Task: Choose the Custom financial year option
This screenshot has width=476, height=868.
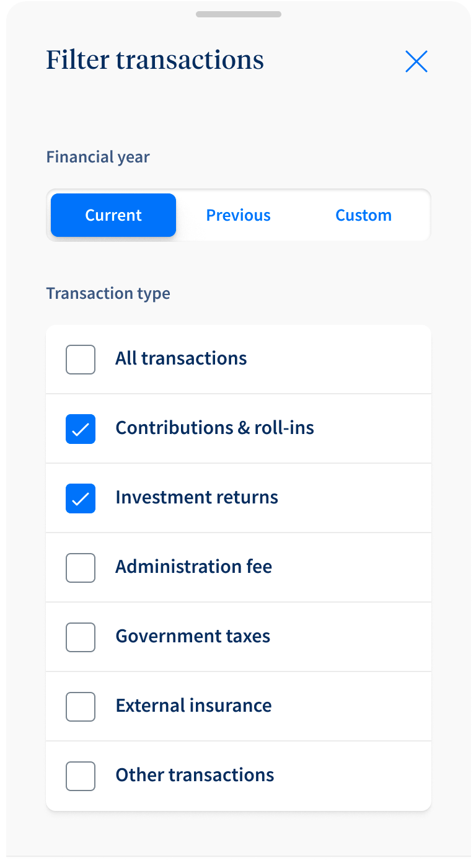Action: tap(363, 215)
